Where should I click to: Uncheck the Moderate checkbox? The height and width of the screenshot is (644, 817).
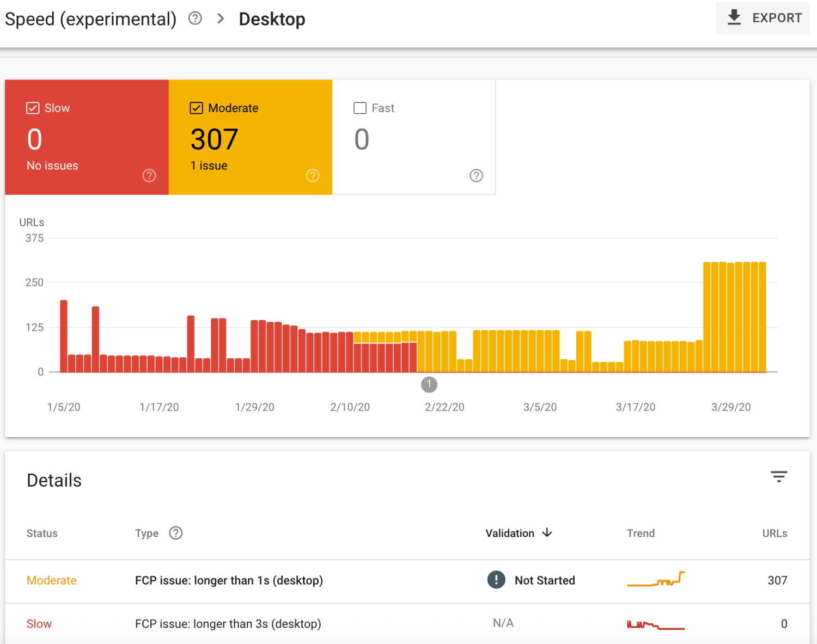point(196,108)
